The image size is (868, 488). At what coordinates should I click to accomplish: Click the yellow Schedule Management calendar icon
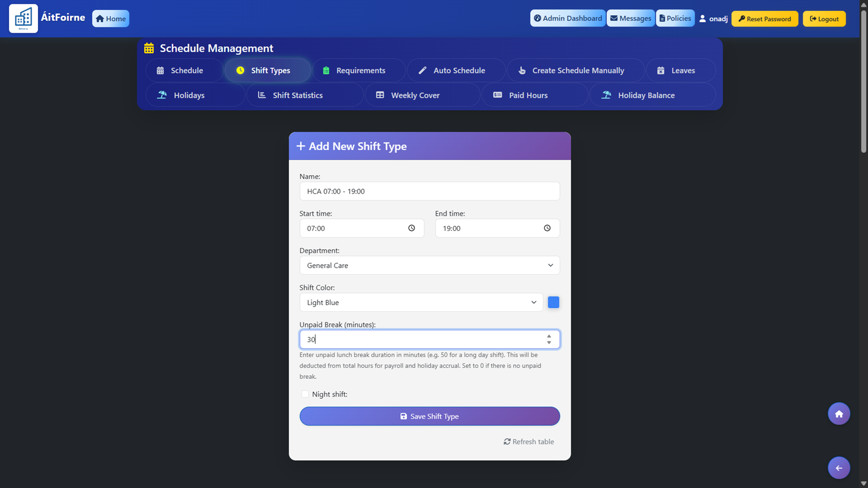pos(149,49)
